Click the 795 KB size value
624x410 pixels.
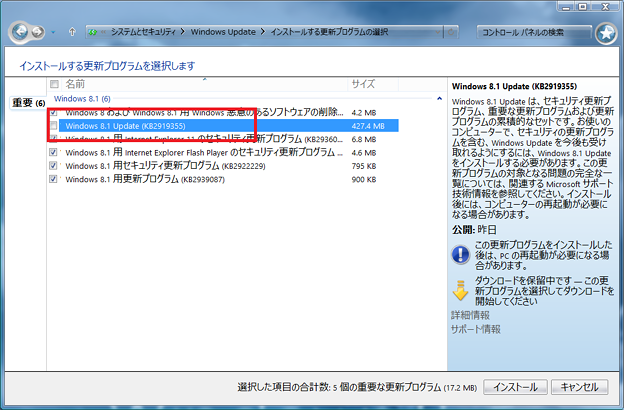point(364,166)
